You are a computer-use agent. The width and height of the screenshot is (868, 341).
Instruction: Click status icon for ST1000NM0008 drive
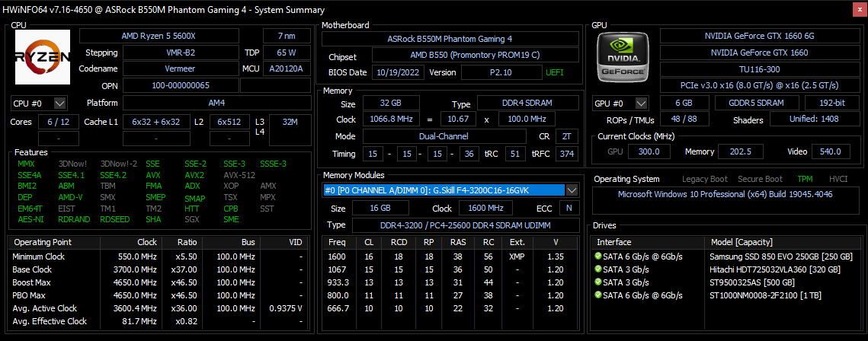tap(598, 295)
